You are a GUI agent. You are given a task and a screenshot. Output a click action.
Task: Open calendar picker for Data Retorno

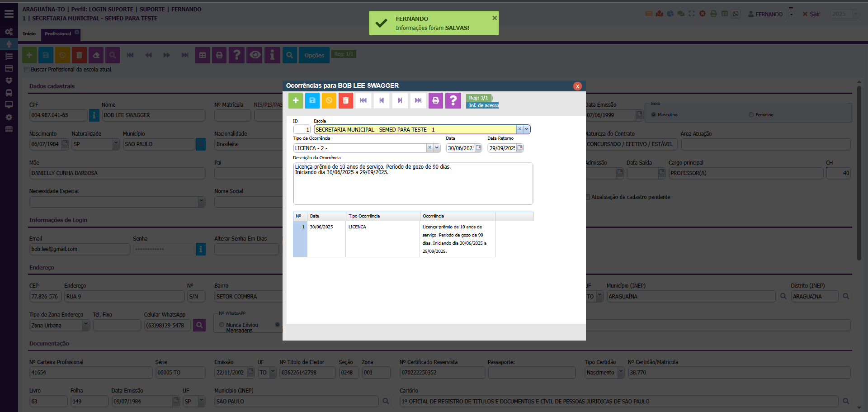coord(520,148)
